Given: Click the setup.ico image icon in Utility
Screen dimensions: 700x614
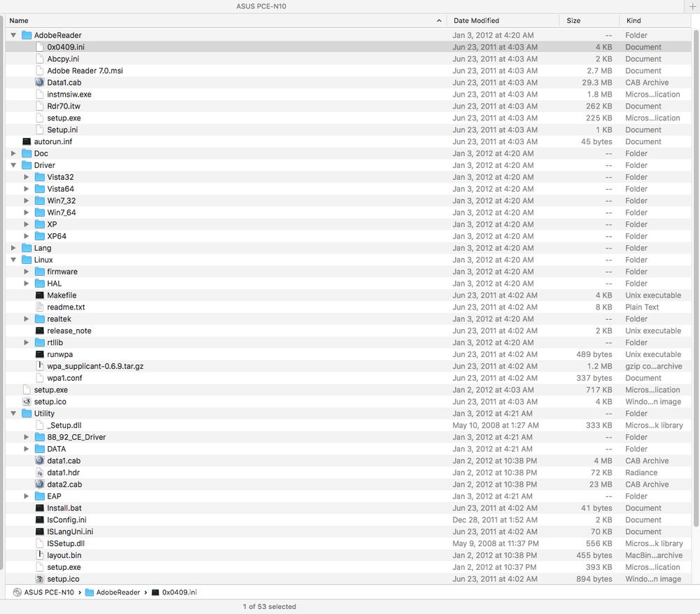Looking at the screenshot, I should [40, 579].
